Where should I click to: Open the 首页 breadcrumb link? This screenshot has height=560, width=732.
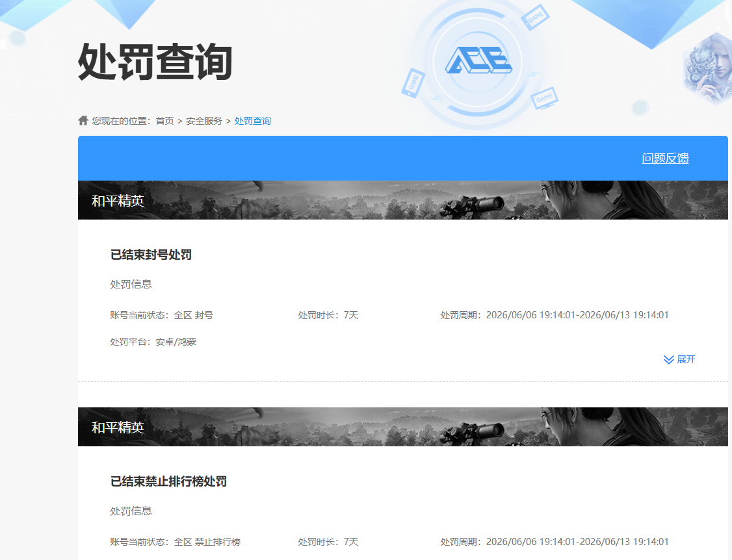pyautogui.click(x=164, y=121)
